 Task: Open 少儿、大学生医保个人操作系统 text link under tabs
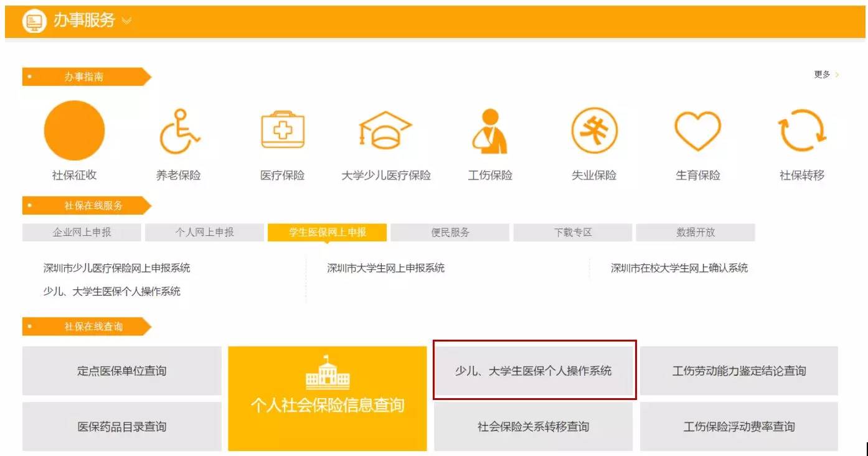112,291
